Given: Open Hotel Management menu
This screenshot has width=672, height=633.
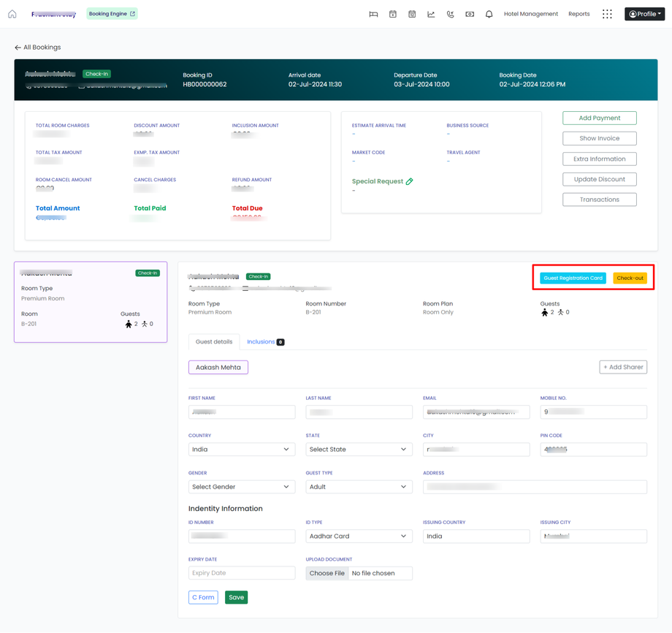Looking at the screenshot, I should [x=530, y=14].
